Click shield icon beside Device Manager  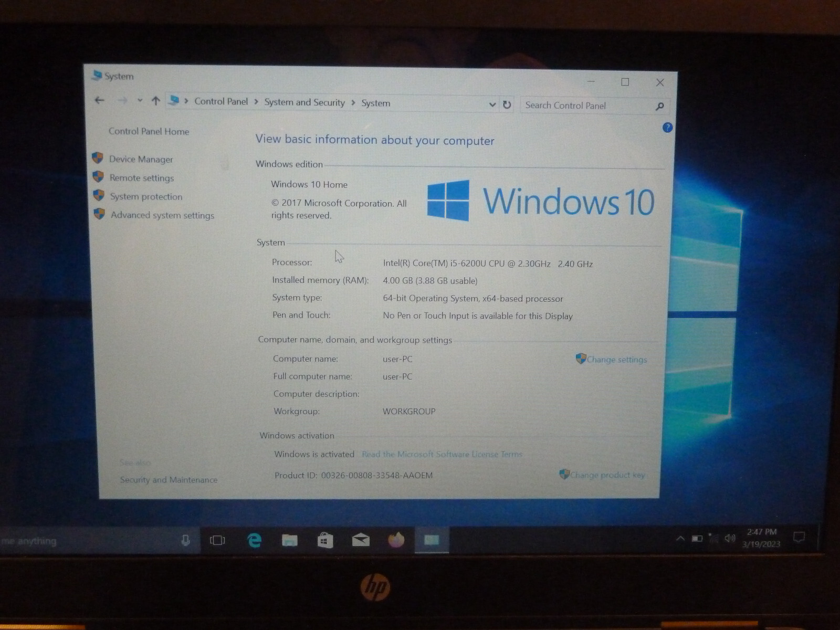(98, 157)
